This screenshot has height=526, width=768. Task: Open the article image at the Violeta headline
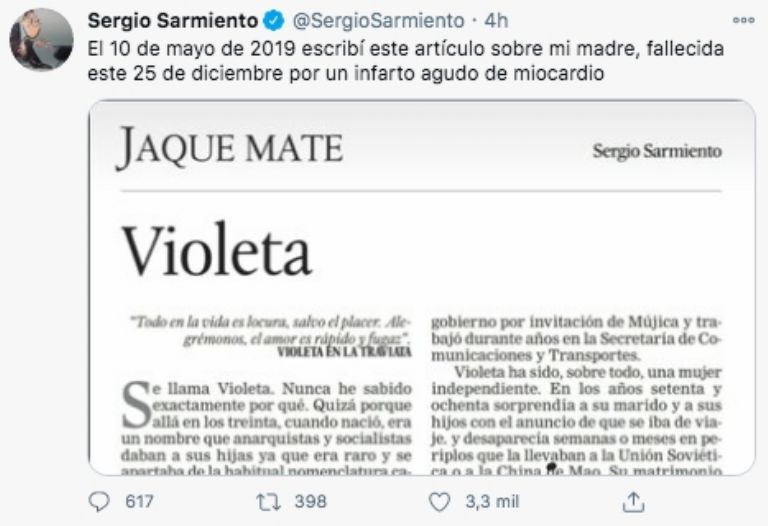[x=216, y=250]
